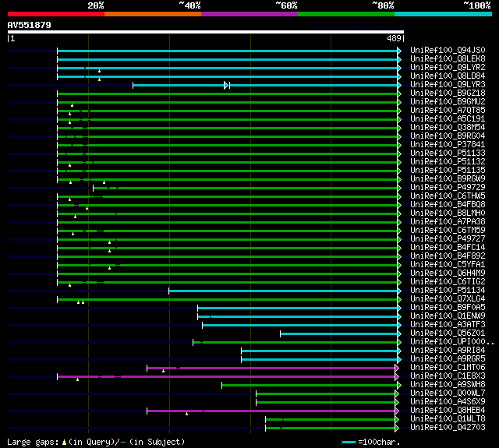Select the UniRef100_P37841 label

pyautogui.click(x=448, y=145)
